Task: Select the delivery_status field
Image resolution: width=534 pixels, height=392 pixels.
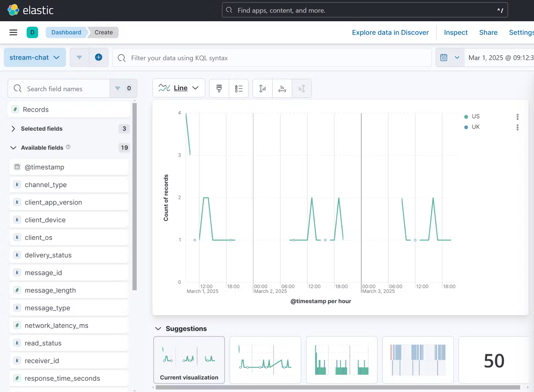Action: coord(69,255)
